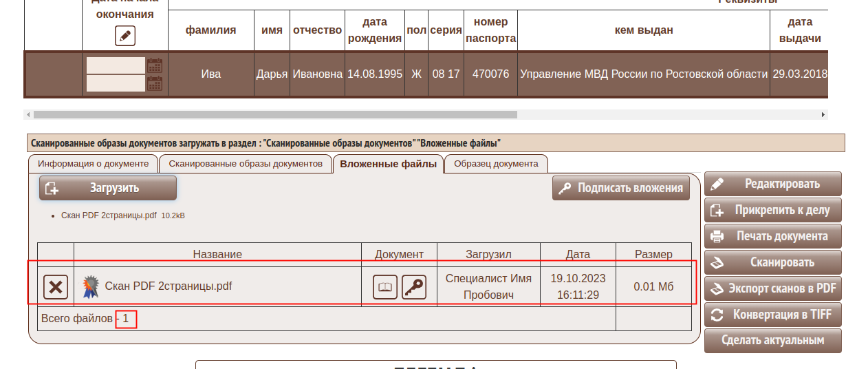Click the left arrow of horizontal scrollbar
This screenshot has height=369, width=868.
point(28,114)
